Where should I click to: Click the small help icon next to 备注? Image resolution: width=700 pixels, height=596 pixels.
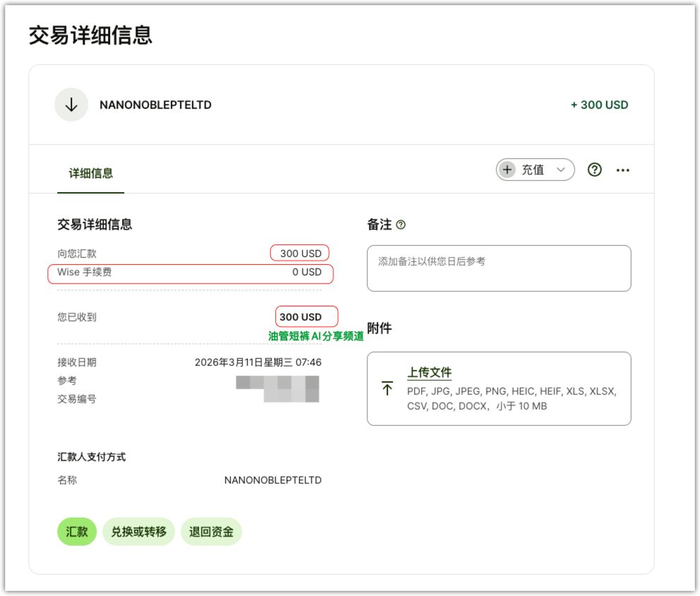tap(401, 225)
